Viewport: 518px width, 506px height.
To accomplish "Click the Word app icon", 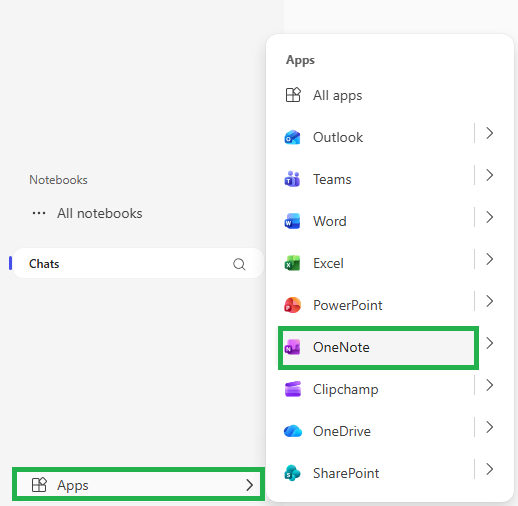I will tap(292, 221).
